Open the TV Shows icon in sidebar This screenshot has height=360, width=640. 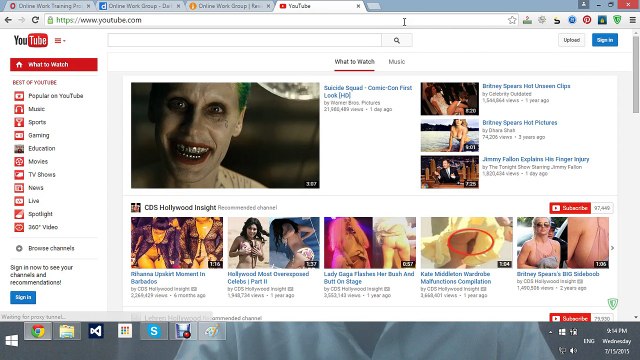(x=19, y=175)
